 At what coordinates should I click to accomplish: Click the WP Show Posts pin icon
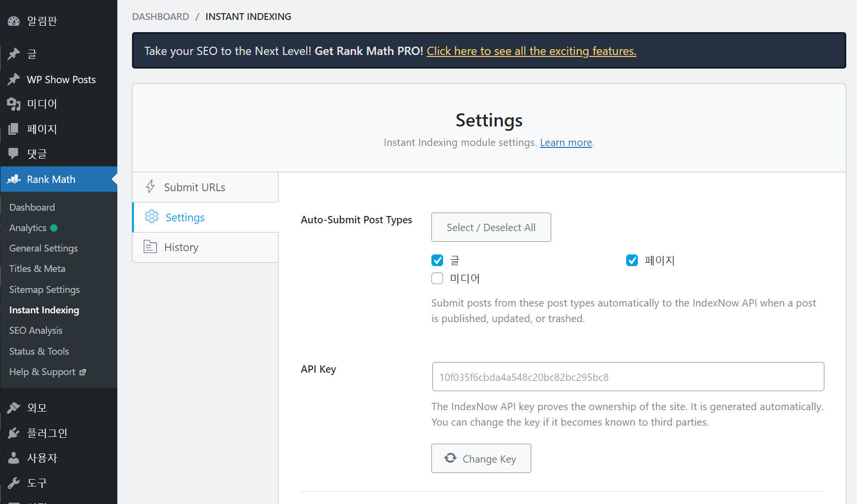[14, 79]
